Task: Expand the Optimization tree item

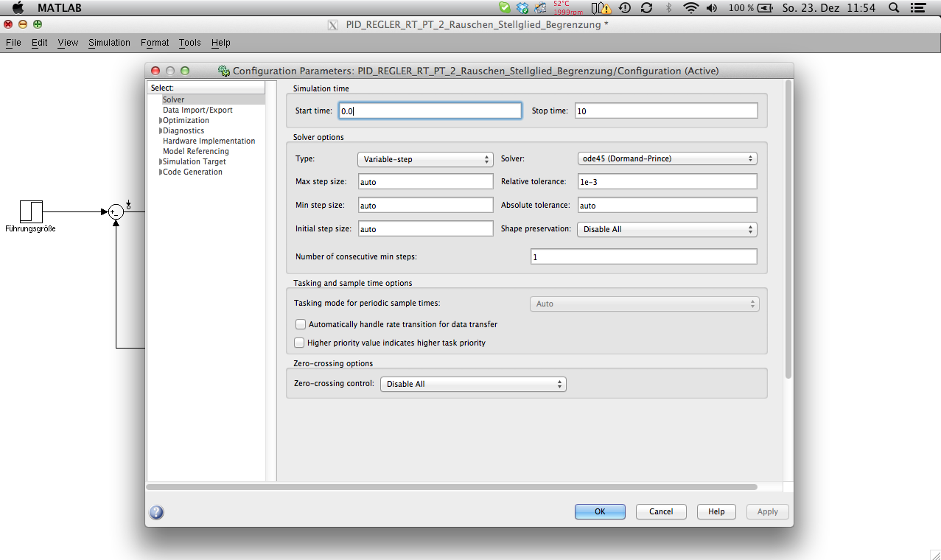Action: (x=161, y=121)
